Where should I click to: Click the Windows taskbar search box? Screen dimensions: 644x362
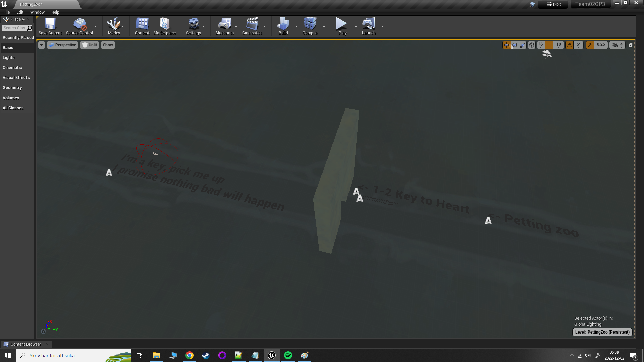click(74, 355)
